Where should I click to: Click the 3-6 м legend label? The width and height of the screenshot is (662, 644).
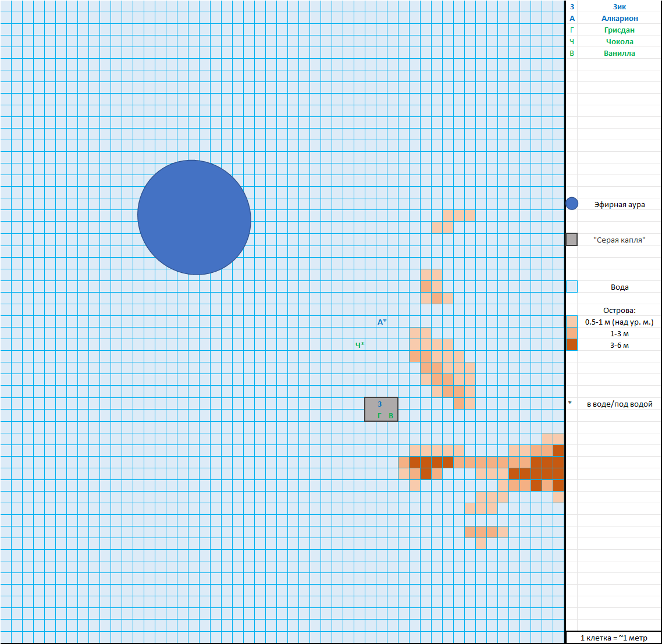point(620,346)
